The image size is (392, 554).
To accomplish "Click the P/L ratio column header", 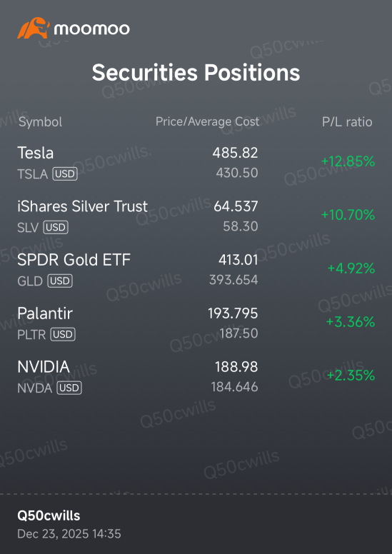I will [x=347, y=122].
